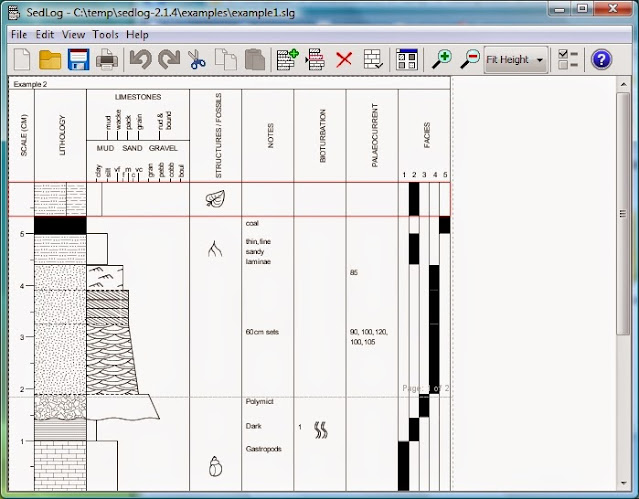Paste from the clipboard icon
639x499 pixels.
pos(255,60)
